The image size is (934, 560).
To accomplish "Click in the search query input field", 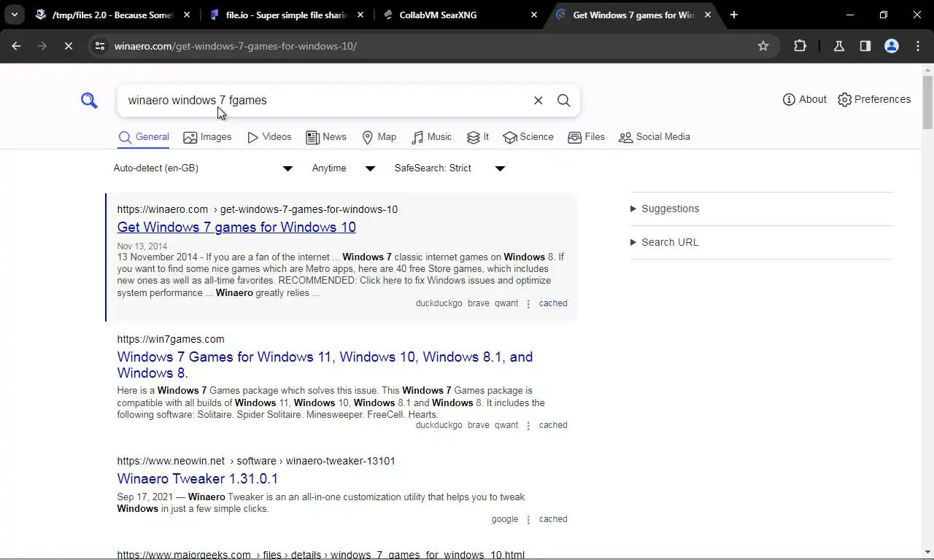I will click(325, 101).
